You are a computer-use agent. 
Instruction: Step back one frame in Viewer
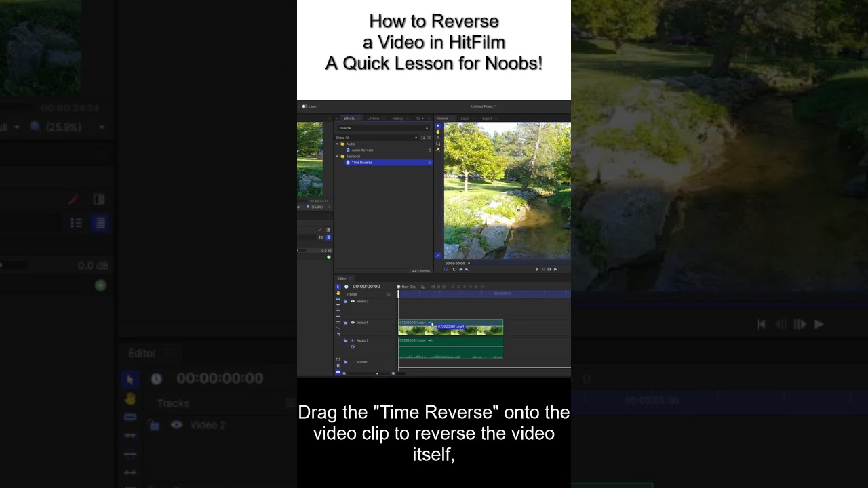(x=543, y=269)
